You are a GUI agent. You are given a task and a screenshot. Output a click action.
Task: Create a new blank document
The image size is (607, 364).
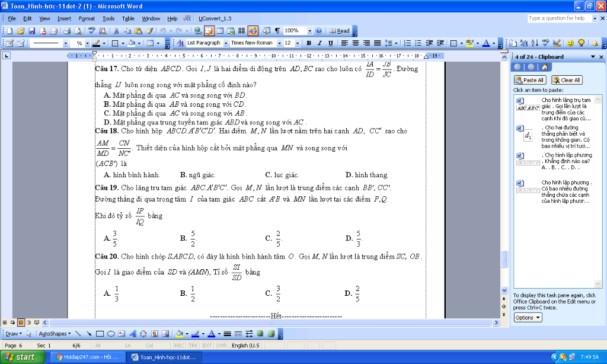(x=9, y=31)
